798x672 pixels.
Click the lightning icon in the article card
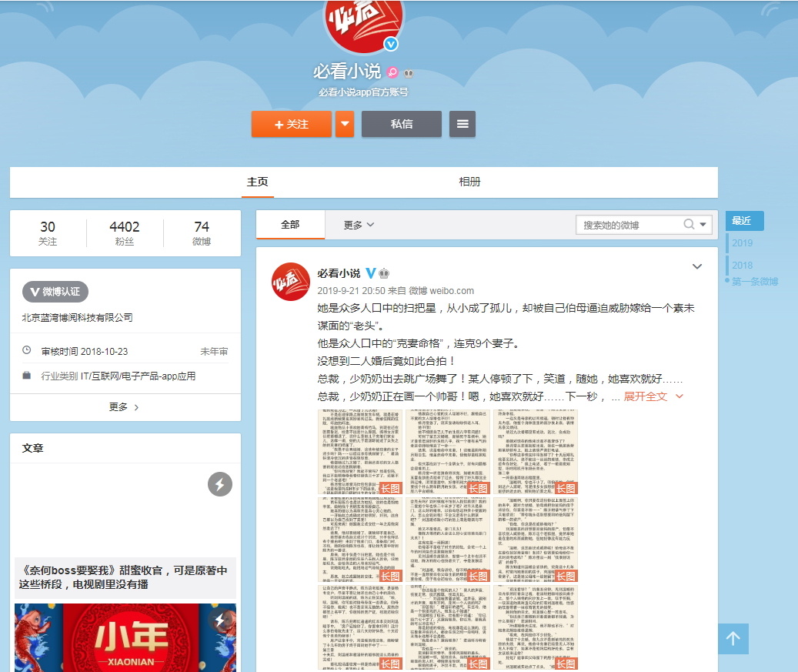220,484
